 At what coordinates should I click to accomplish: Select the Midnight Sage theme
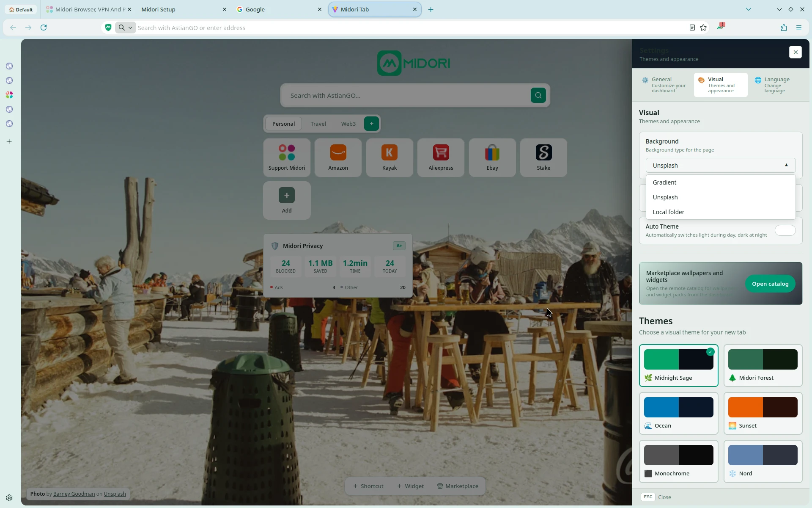[678, 365]
